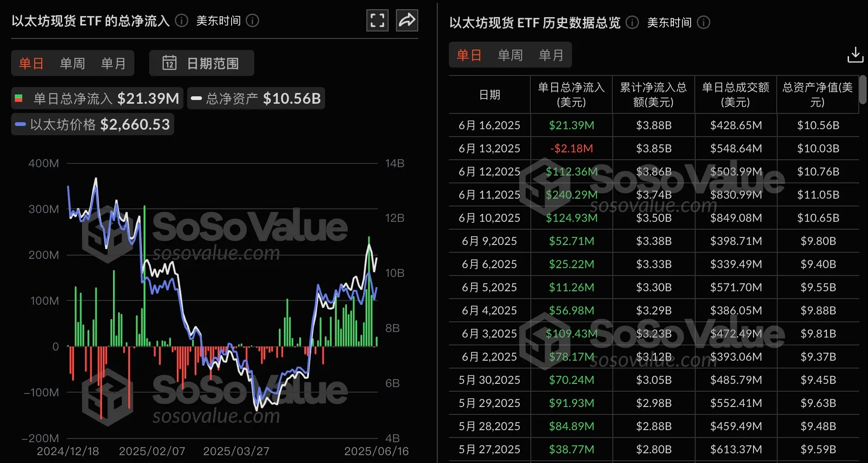Click the -$2.18M net outflow value
Image resolution: width=868 pixels, height=463 pixels.
pos(572,148)
